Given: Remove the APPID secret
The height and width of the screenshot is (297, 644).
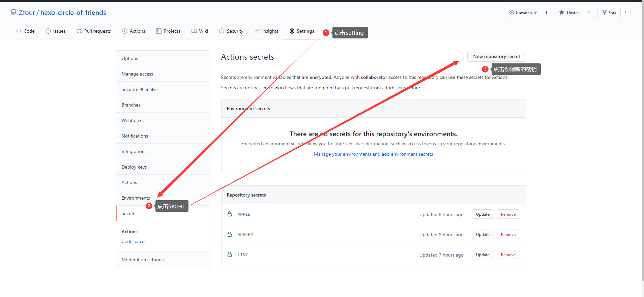Looking at the screenshot, I should click(x=508, y=214).
